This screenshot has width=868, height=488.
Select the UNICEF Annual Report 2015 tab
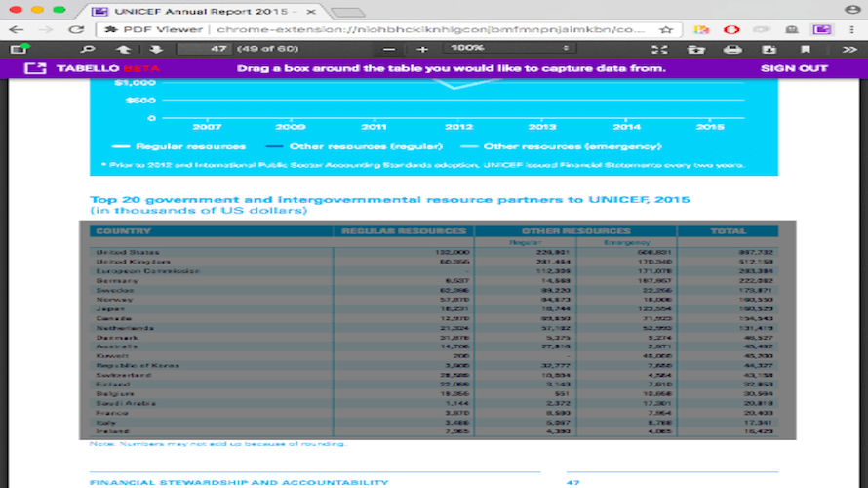(x=202, y=11)
